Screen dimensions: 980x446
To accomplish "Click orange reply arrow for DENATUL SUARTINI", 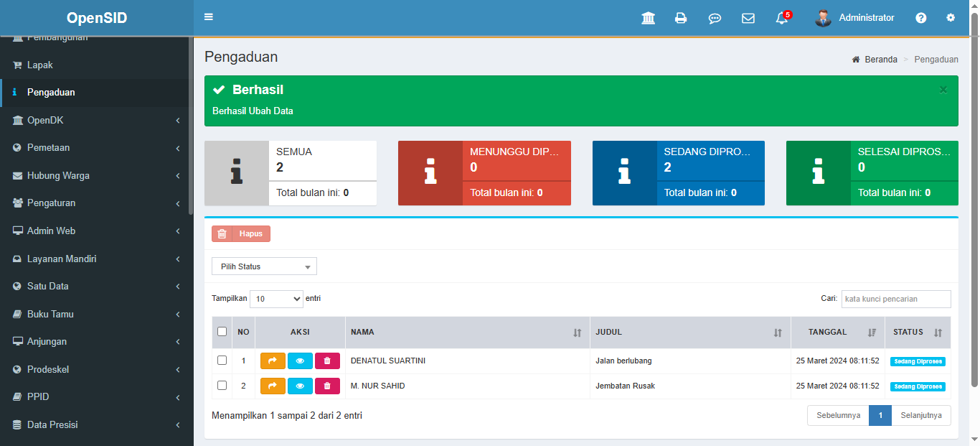I will [x=273, y=361].
